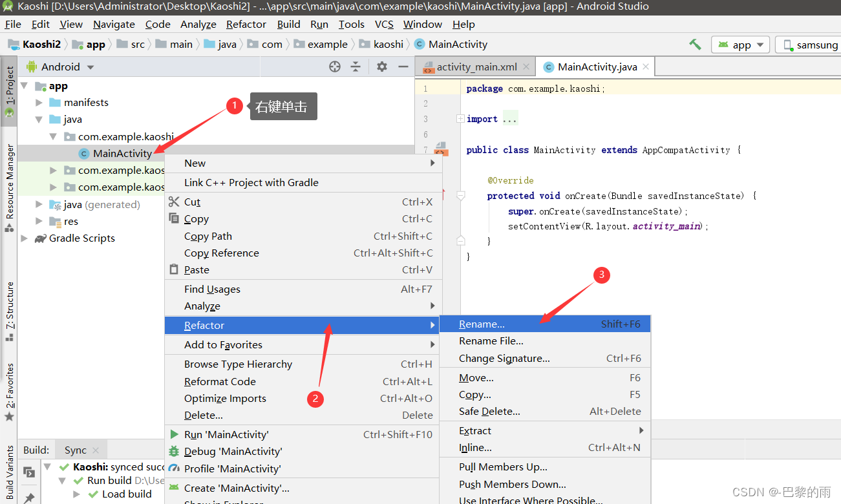Choose Copy Reference in context menu
Viewport: 841px width, 504px height.
(303, 253)
